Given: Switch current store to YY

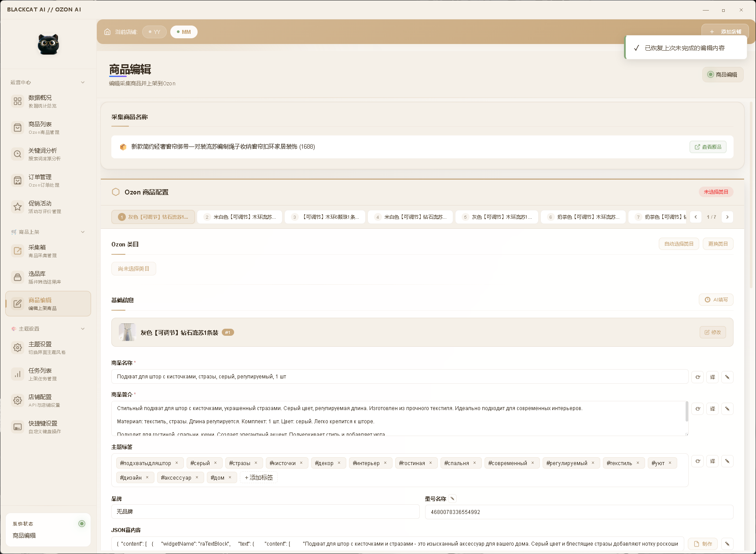Looking at the screenshot, I should click(154, 32).
